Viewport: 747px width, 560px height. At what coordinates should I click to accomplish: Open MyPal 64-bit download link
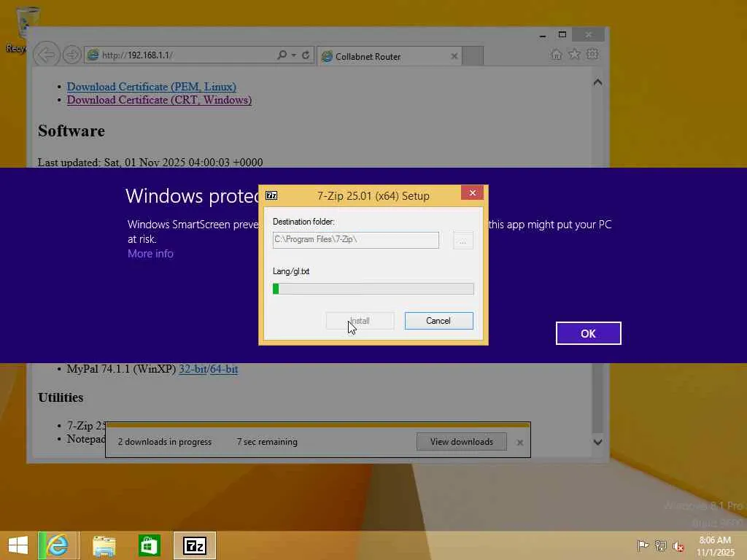point(224,369)
